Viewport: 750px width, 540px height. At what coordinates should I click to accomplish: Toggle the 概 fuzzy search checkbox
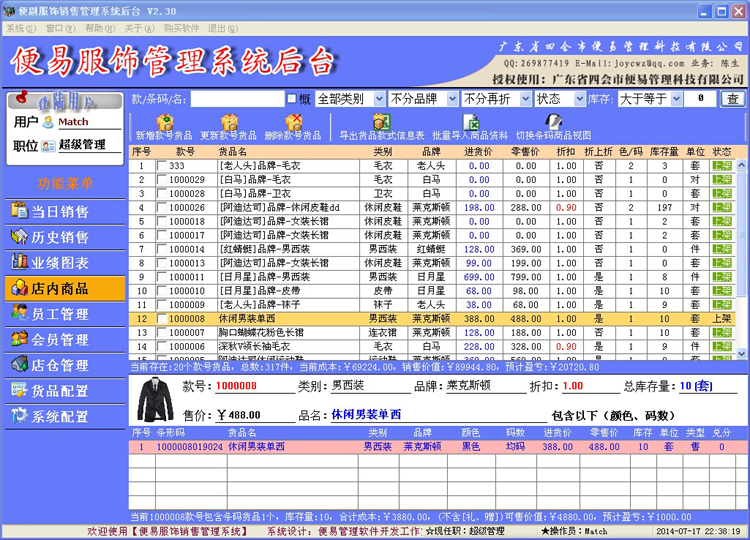[x=291, y=99]
